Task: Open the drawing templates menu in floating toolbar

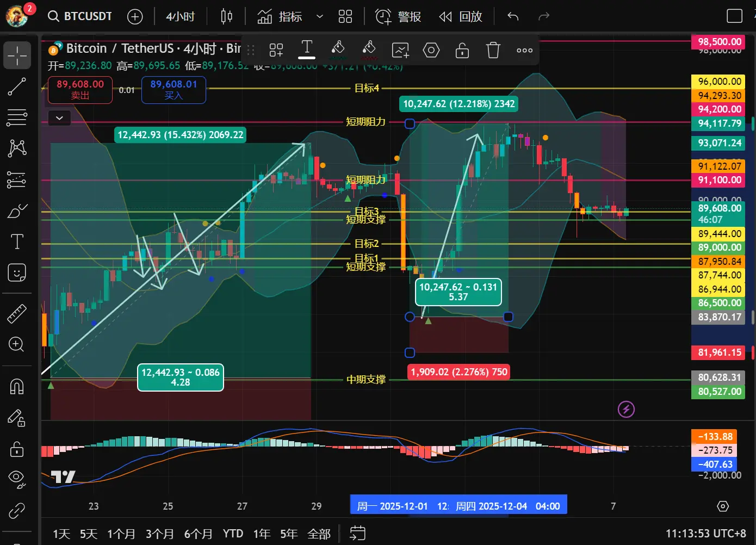Action: [x=276, y=50]
